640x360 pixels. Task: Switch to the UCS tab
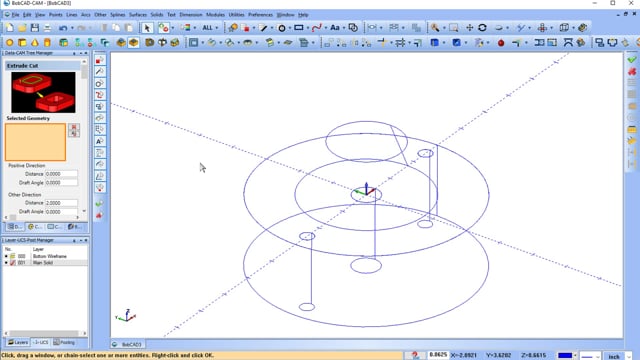(40, 342)
